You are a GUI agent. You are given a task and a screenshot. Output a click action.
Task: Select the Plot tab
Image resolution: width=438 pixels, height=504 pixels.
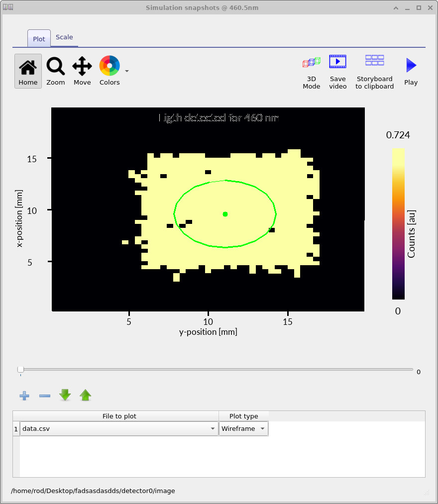click(38, 38)
